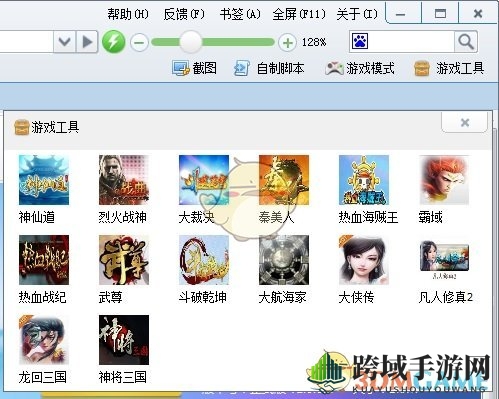The image size is (499, 399).
Task: Open the 大航海家 game icon
Action: pyautogui.click(x=284, y=260)
